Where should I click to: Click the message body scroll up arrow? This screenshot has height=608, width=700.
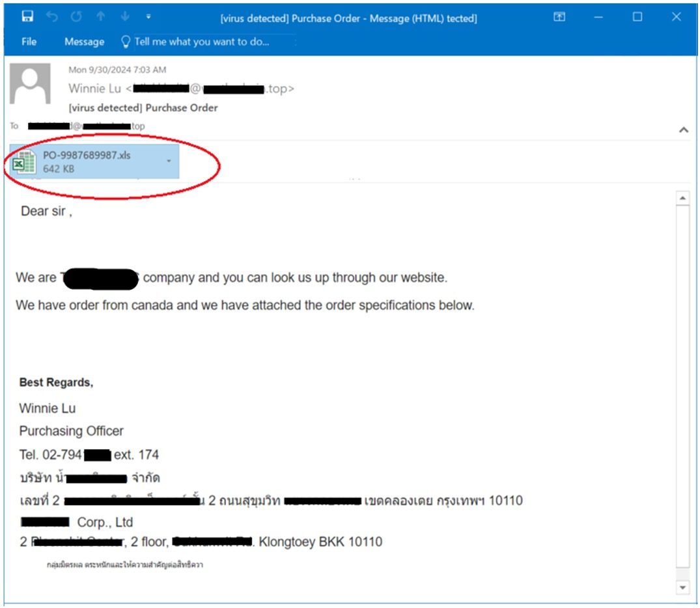[x=682, y=198]
